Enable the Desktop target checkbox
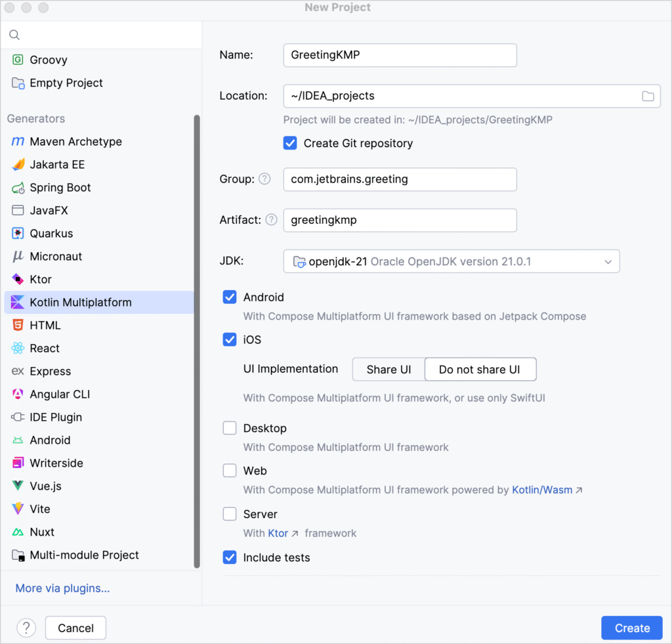The image size is (672, 644). pos(230,428)
